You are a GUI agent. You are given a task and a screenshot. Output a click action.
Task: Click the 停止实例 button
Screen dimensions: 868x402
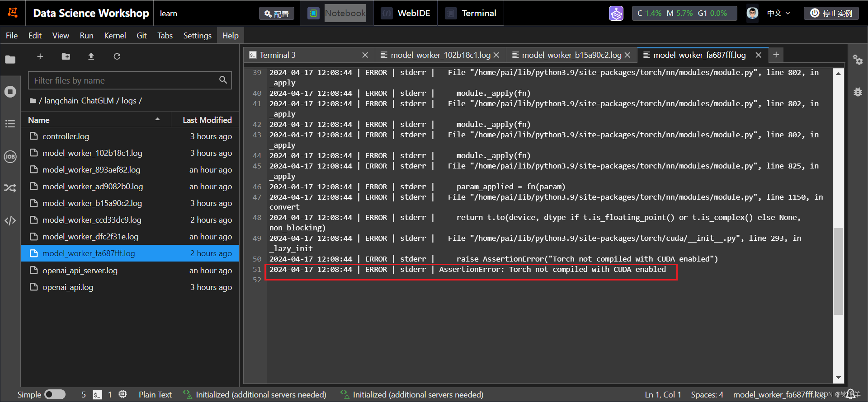tap(831, 13)
